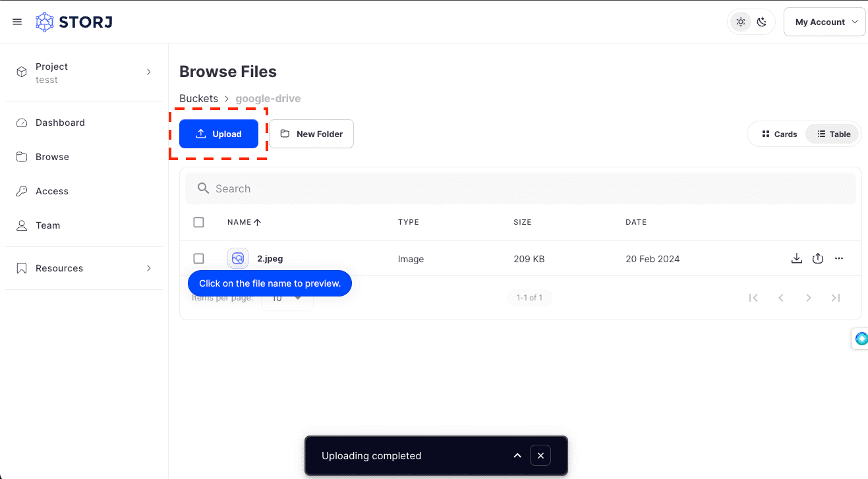Click the google-drive breadcrumb
Viewport: 868px width, 479px height.
268,98
